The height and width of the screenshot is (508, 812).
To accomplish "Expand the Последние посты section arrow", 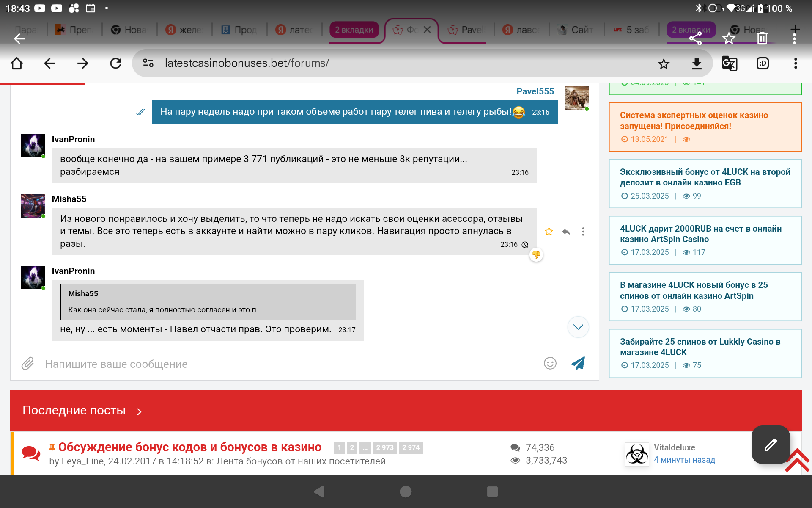I will pos(139,411).
